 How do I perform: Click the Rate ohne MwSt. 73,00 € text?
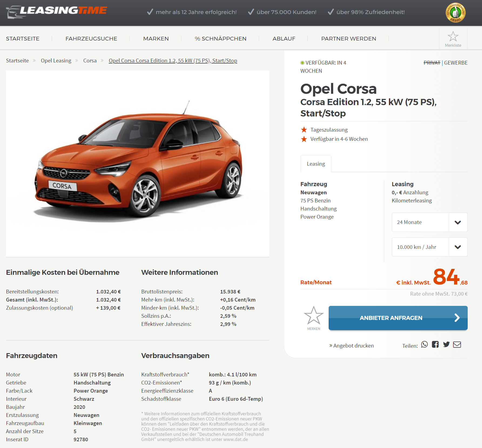[x=439, y=294]
